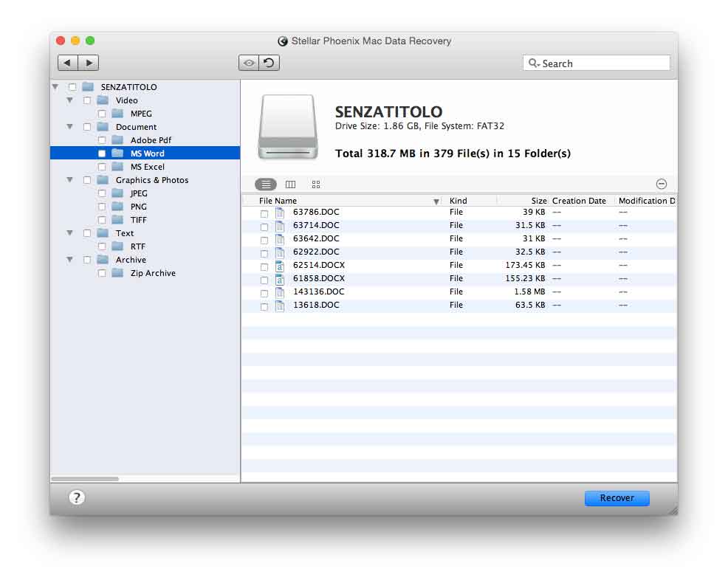This screenshot has width=728, height=583.
Task: Collapse the Archive tree node
Action: (x=69, y=260)
